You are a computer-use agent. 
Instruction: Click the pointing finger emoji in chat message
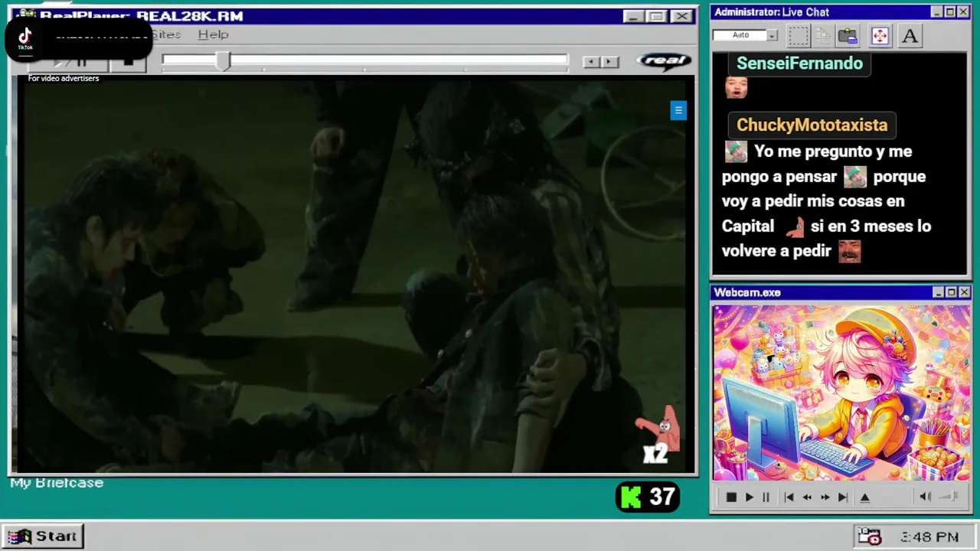coord(795,227)
